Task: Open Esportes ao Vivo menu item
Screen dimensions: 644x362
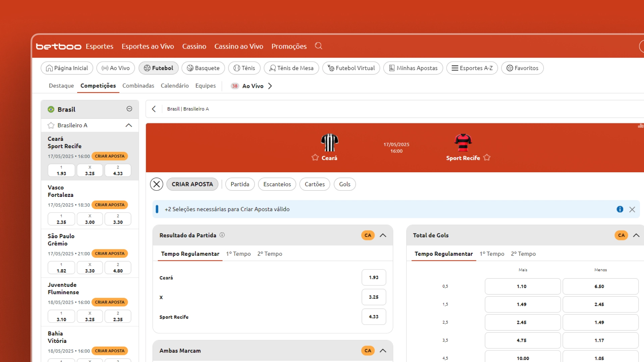Action: point(148,46)
